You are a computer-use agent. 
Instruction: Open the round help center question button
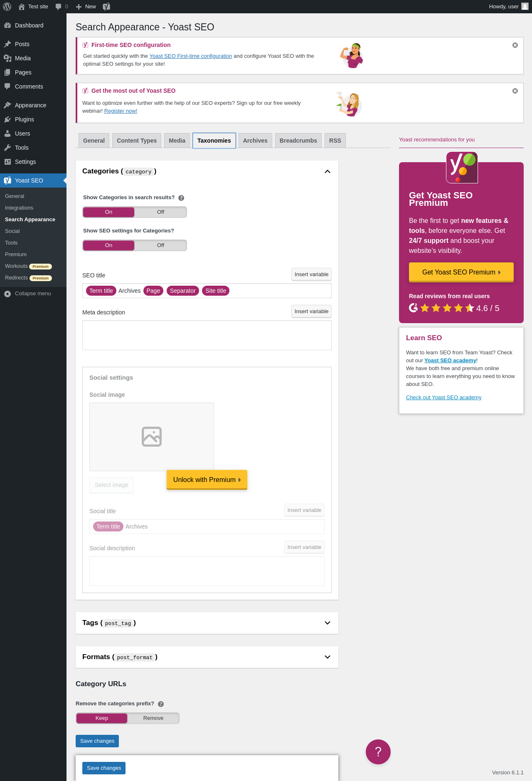click(x=378, y=752)
